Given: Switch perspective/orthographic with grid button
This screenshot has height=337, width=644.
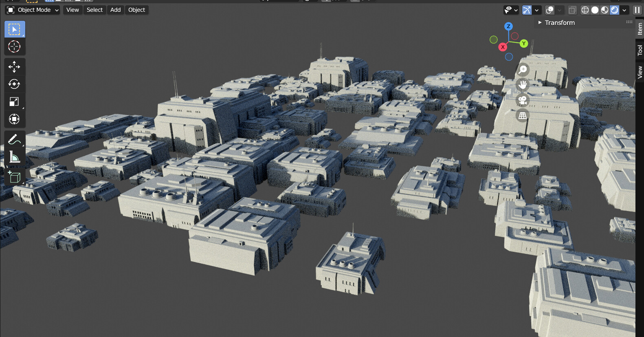Looking at the screenshot, I should 523,116.
